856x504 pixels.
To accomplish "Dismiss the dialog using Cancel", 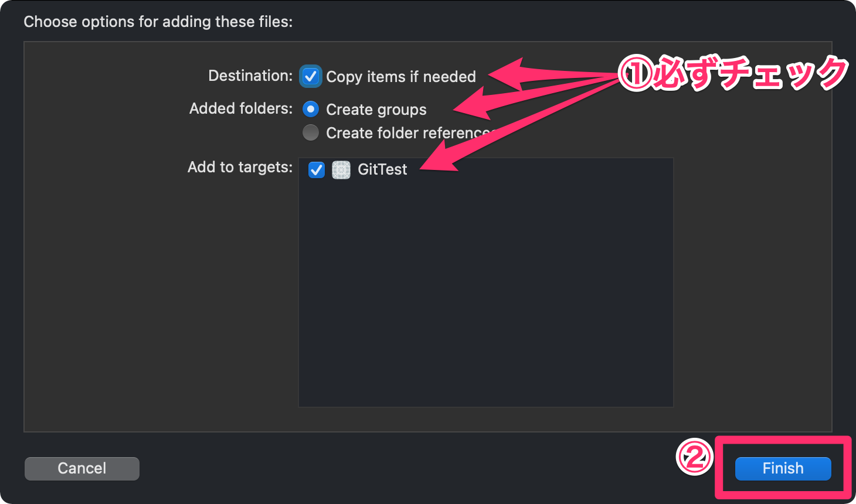I will point(81,468).
